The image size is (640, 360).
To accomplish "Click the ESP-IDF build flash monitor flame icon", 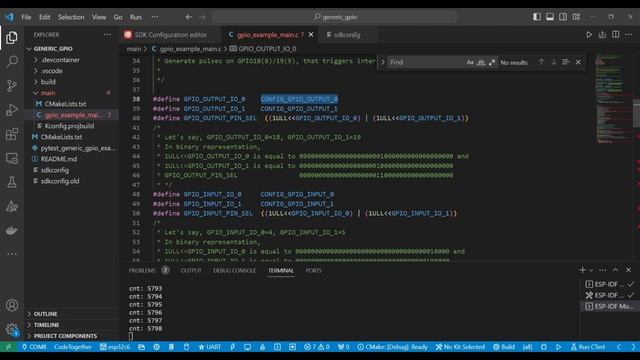I will pyautogui.click(x=262, y=347).
